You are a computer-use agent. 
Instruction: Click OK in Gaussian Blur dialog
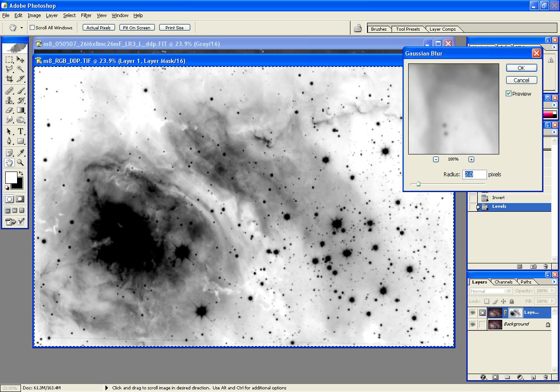point(521,68)
